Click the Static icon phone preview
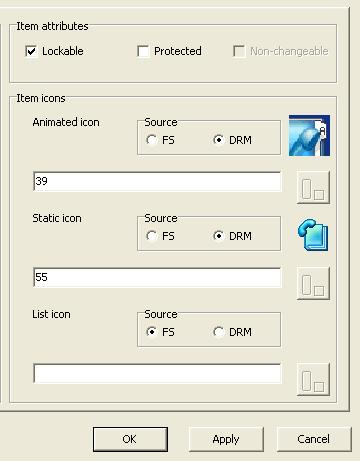This screenshot has width=360, height=461. click(x=313, y=235)
